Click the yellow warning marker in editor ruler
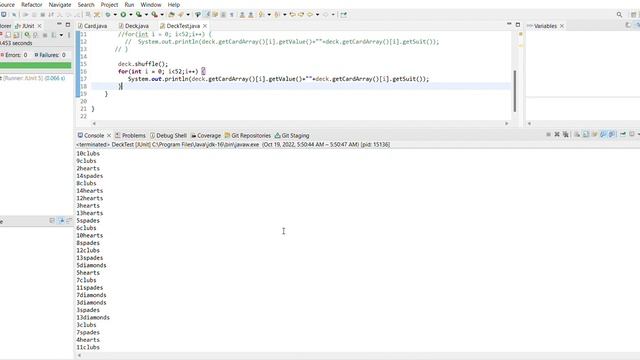The image size is (640, 360). coord(520,46)
